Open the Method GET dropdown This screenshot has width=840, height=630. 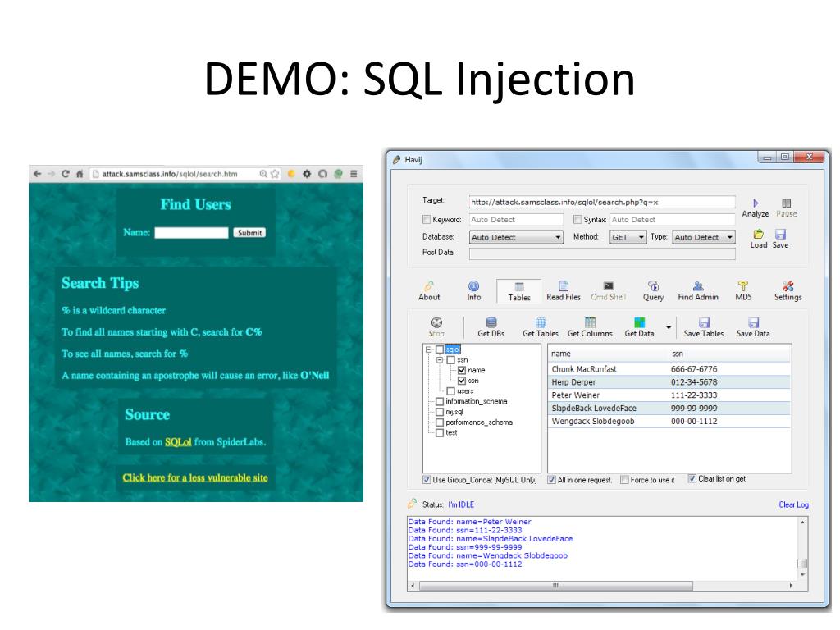[628, 237]
